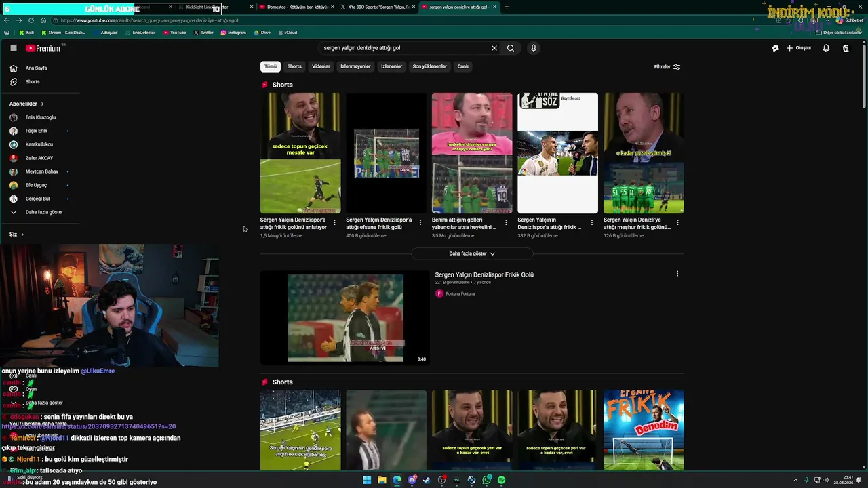Click the Oluştur create button
Image resolution: width=868 pixels, height=488 pixels.
point(799,48)
